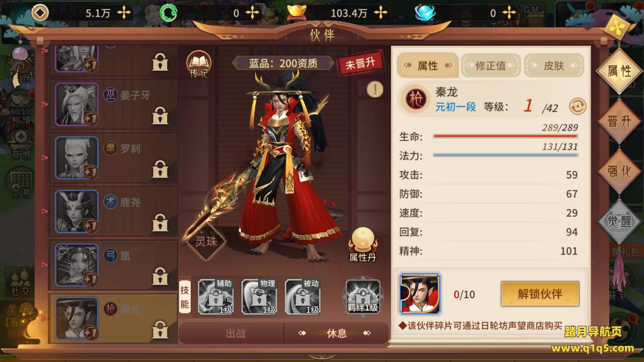The height and width of the screenshot is (362, 644).
Task: Open the 羁绊1级 bond icon
Action: [x=363, y=297]
